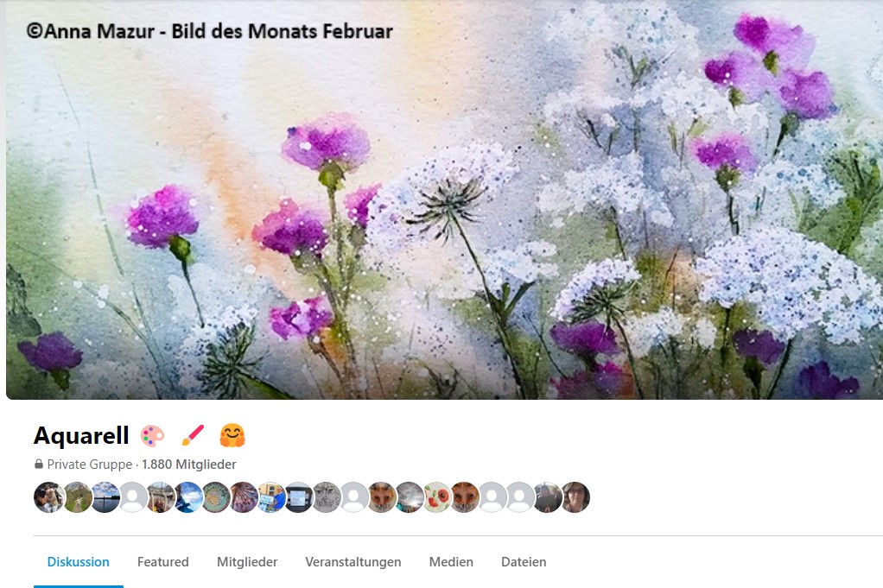The height and width of the screenshot is (588, 883).
Task: Switch to the Featured tab
Action: (x=163, y=561)
